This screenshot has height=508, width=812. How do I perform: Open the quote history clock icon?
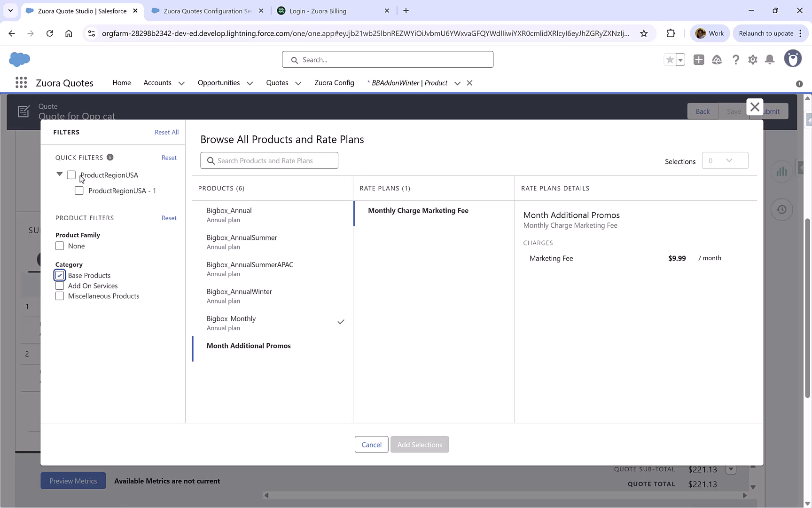click(781, 209)
